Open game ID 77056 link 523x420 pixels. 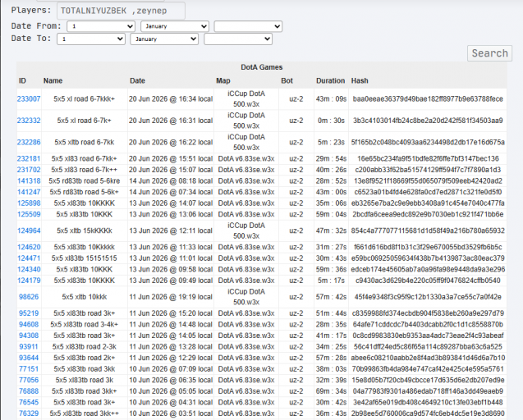pyautogui.click(x=29, y=381)
